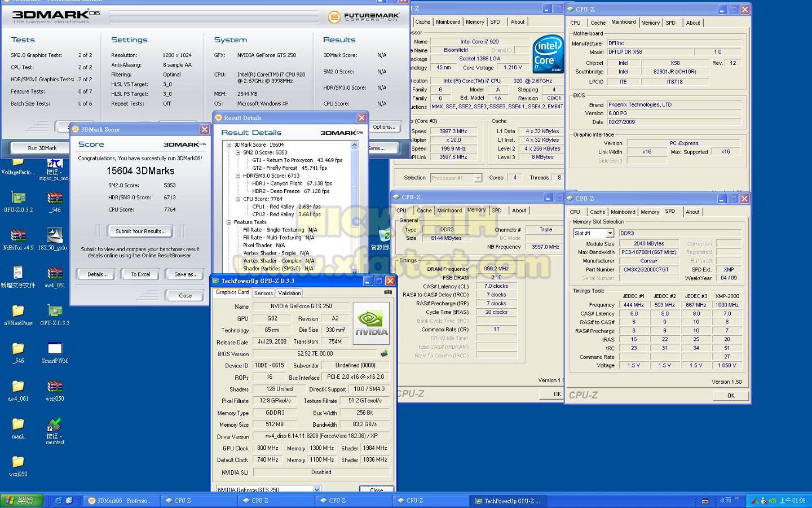Collapse the SM2.0 Score tree node

[x=238, y=152]
